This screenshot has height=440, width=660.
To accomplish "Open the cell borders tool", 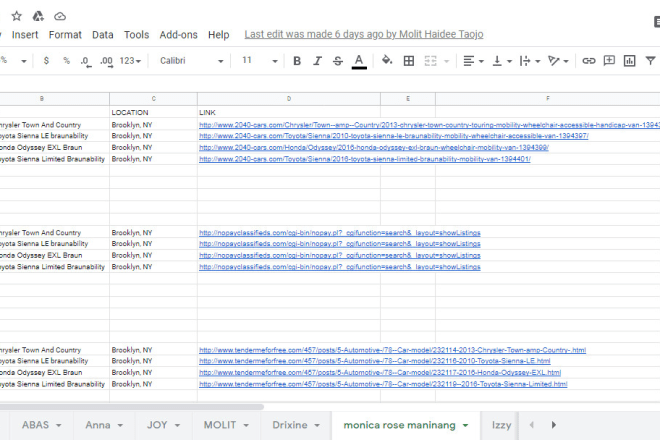I will 408,61.
